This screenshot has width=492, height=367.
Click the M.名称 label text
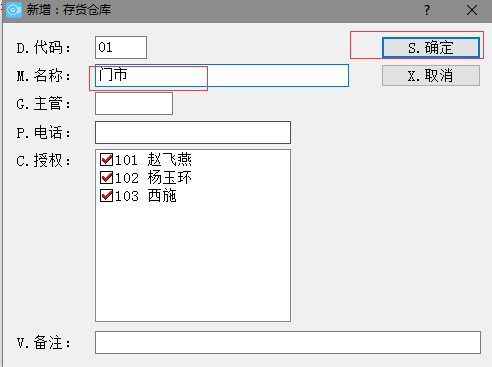point(43,76)
